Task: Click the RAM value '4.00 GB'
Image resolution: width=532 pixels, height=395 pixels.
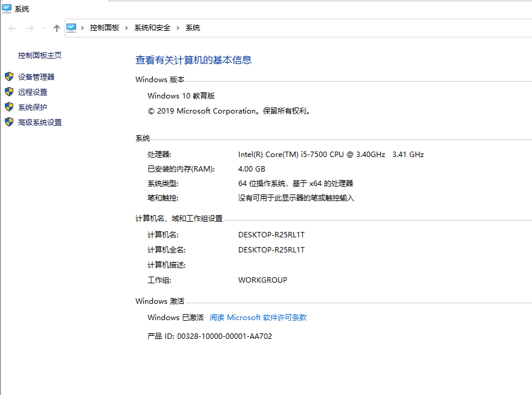Action: 251,169
